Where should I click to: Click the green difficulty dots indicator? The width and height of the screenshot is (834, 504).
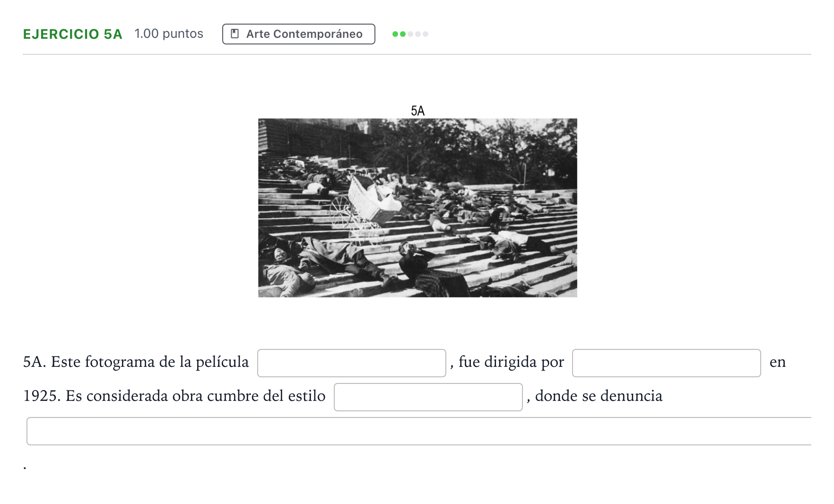click(x=410, y=34)
